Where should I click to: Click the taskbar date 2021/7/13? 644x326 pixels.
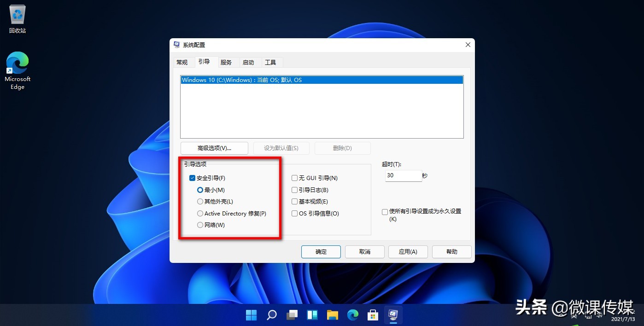(x=623, y=319)
